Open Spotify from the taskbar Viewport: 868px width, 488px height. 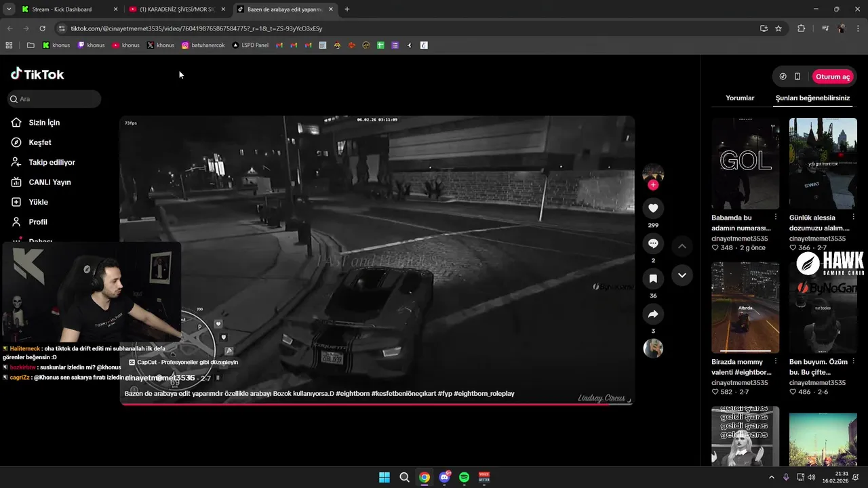(464, 477)
